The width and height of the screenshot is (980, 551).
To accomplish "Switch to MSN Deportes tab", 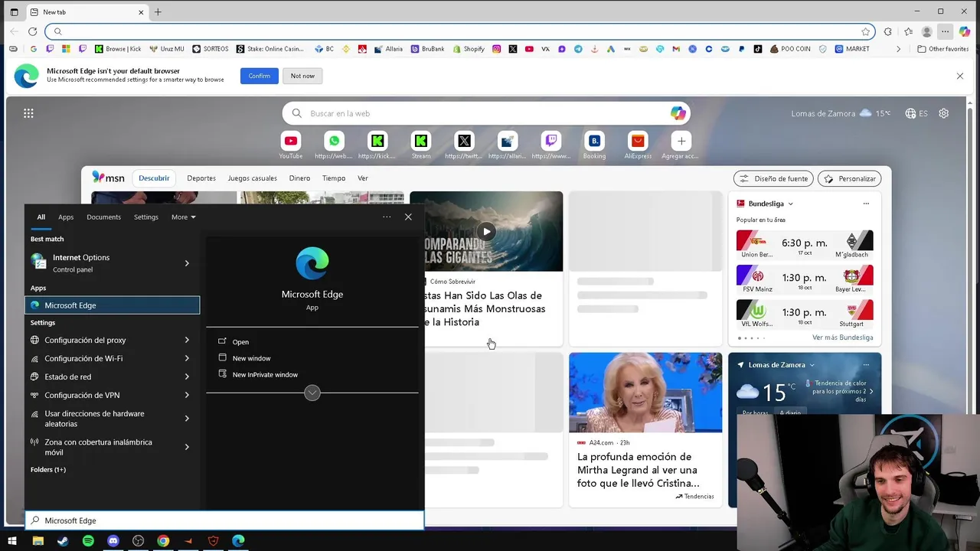I will (x=201, y=178).
